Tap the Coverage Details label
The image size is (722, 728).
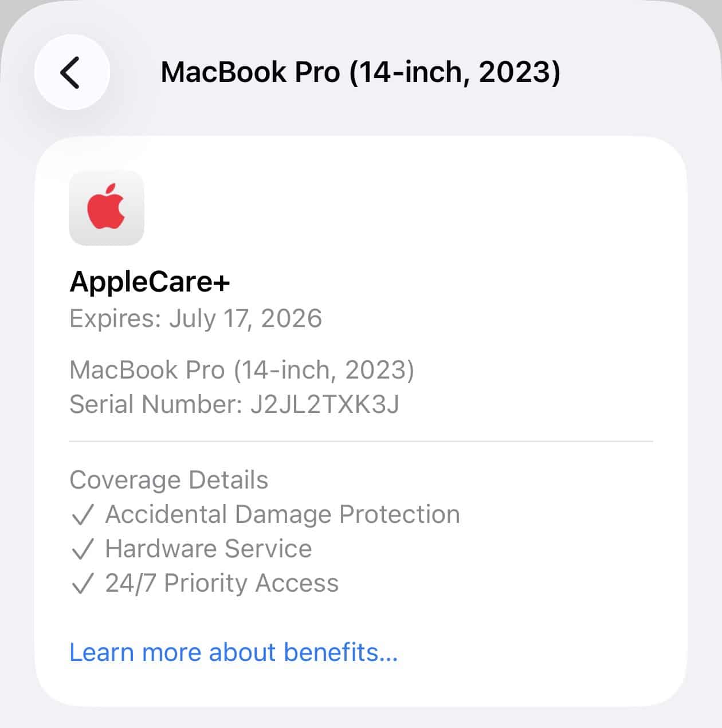pyautogui.click(x=168, y=480)
